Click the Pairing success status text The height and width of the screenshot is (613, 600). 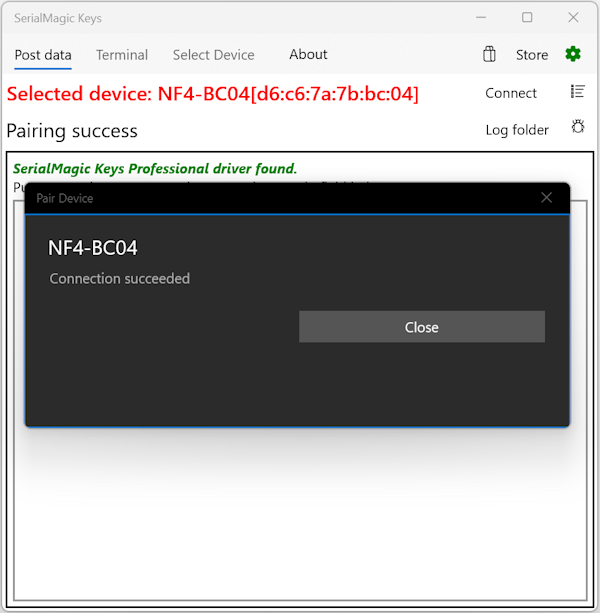[x=72, y=131]
